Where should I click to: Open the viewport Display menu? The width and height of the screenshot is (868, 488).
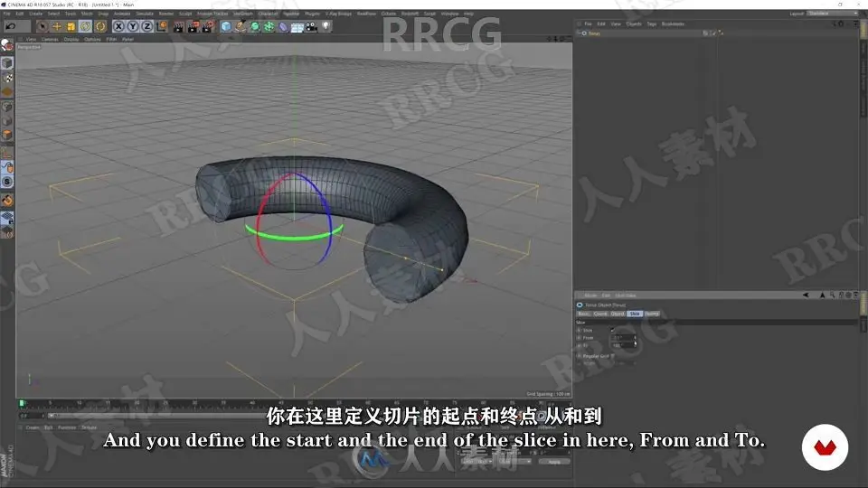point(71,39)
